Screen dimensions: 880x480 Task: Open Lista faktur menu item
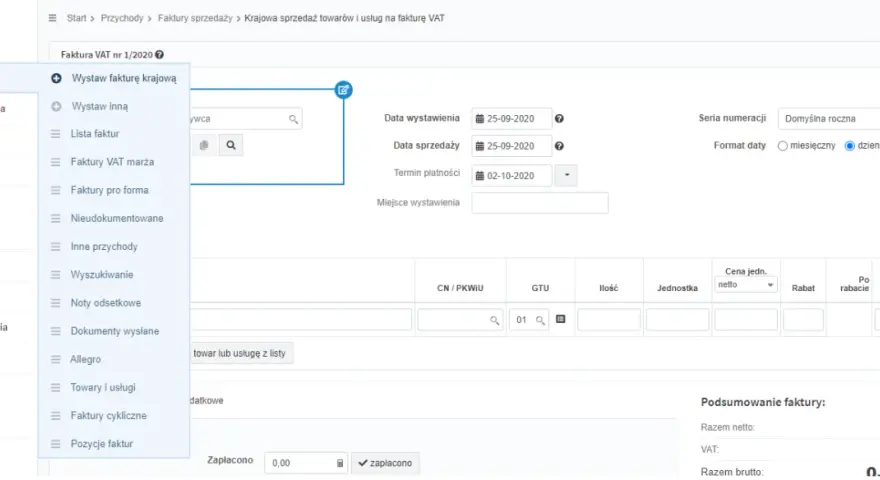tap(95, 134)
